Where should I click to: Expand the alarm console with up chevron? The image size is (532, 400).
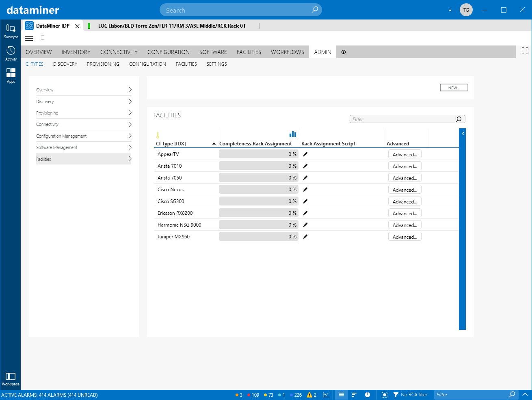(x=525, y=394)
